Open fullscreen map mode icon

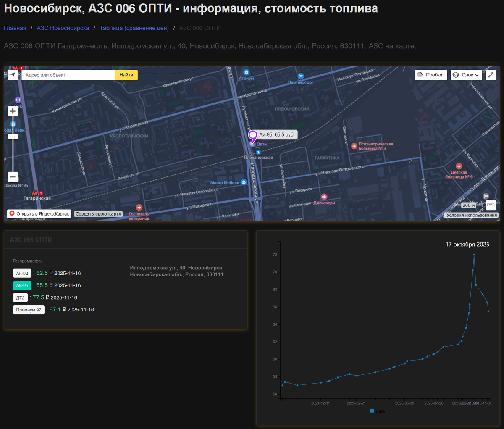coord(491,75)
